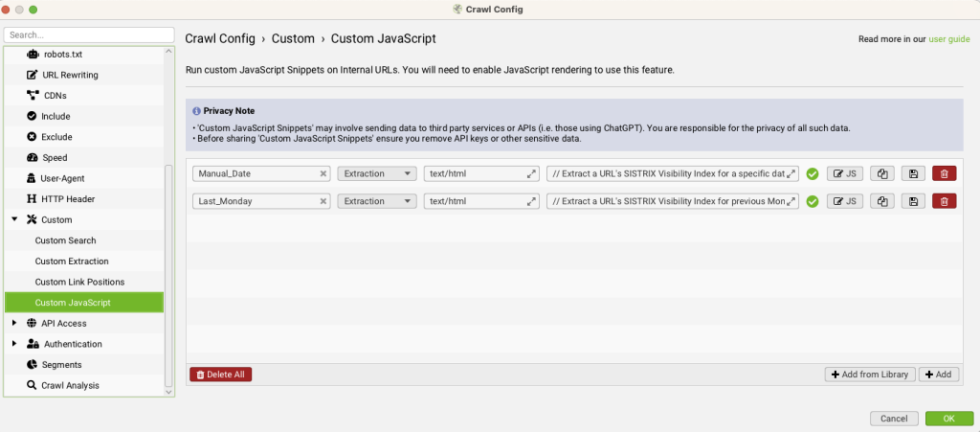Image resolution: width=980 pixels, height=432 pixels.
Task: Click green validation checkmark for Manual_Date
Action: click(x=813, y=174)
